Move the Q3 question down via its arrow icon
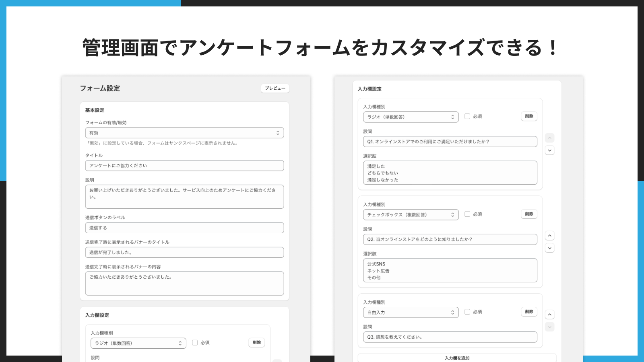644x362 pixels. tap(549, 327)
